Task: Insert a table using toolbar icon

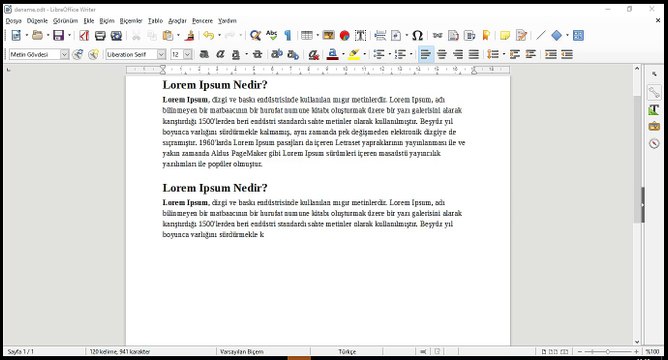Action: (307, 35)
